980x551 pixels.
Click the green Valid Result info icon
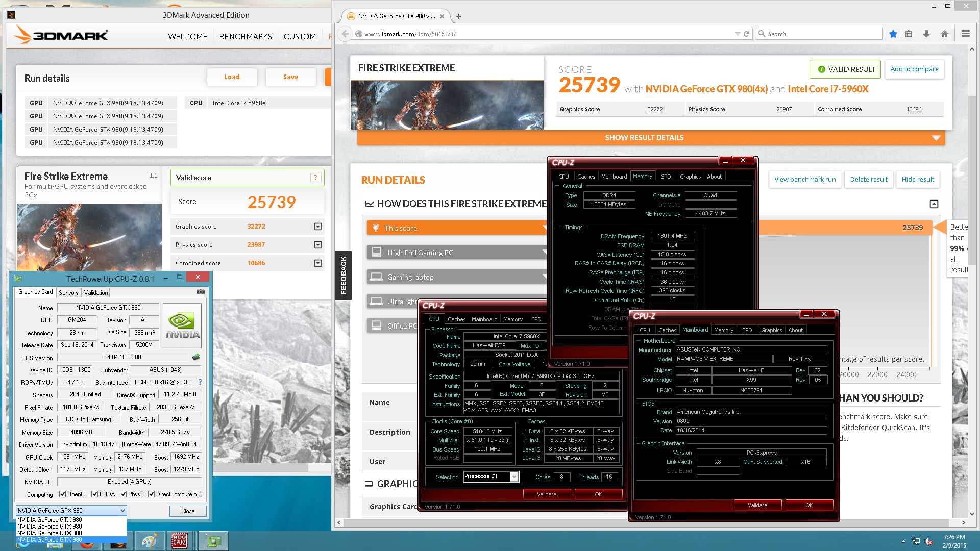point(821,69)
